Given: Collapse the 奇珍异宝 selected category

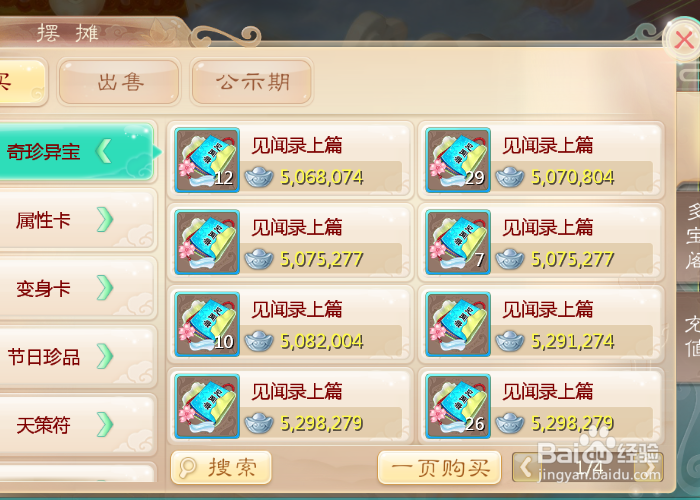Looking at the screenshot, I should 104,151.
